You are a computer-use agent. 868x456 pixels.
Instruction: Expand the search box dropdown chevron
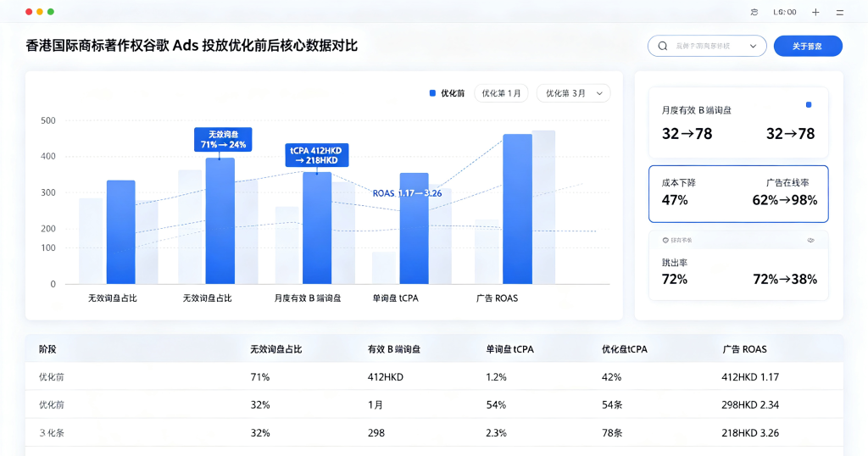[754, 47]
